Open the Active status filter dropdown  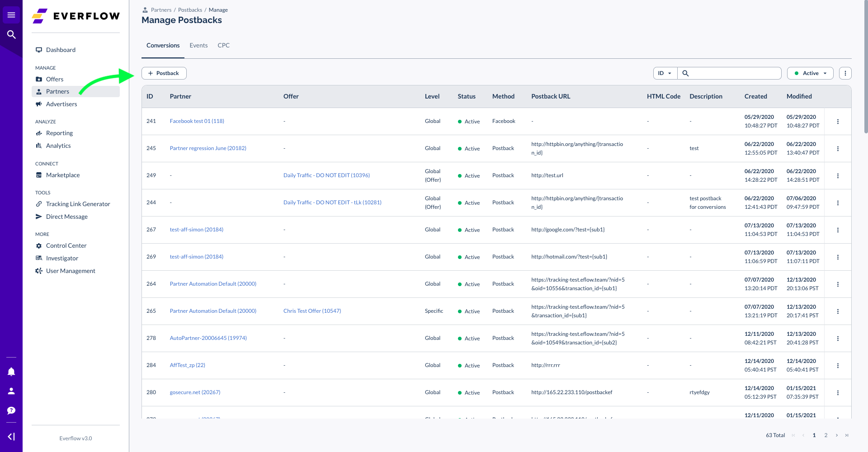pos(810,73)
